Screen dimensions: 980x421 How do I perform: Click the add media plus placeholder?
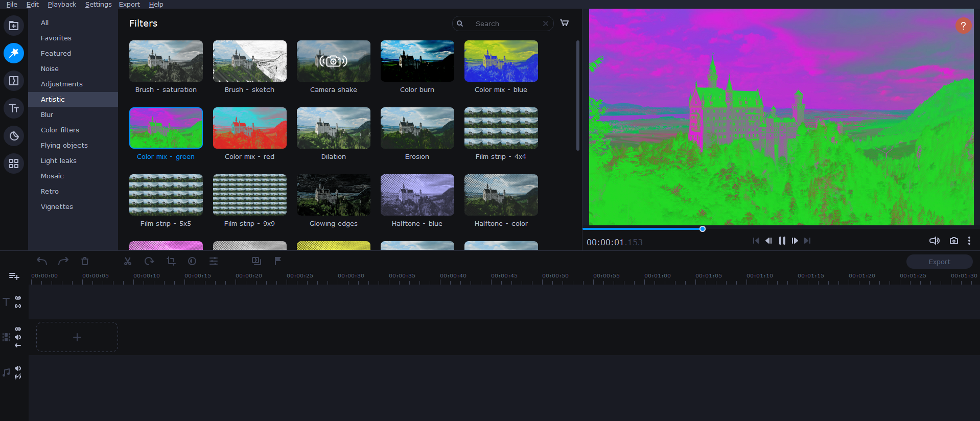click(x=77, y=337)
